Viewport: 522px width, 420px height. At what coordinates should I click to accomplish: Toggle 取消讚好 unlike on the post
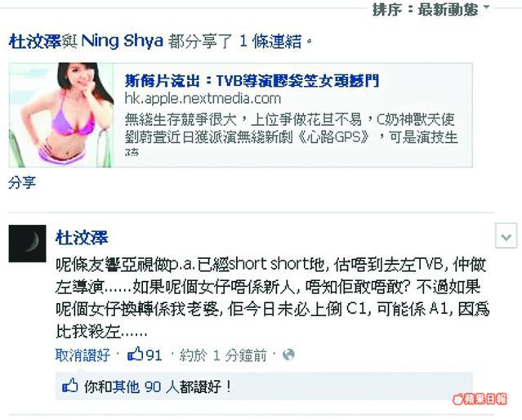(83, 355)
